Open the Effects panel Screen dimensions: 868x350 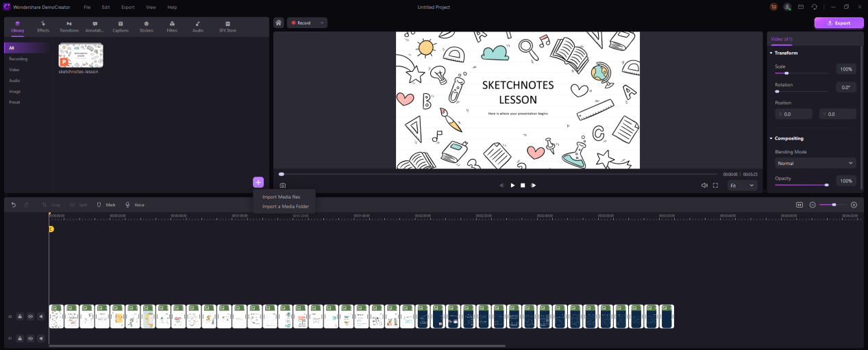click(x=43, y=27)
